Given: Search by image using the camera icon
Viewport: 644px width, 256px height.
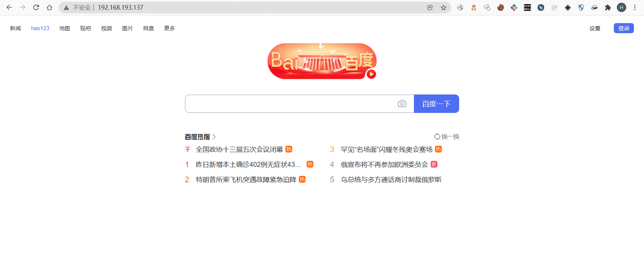Looking at the screenshot, I should pyautogui.click(x=402, y=104).
